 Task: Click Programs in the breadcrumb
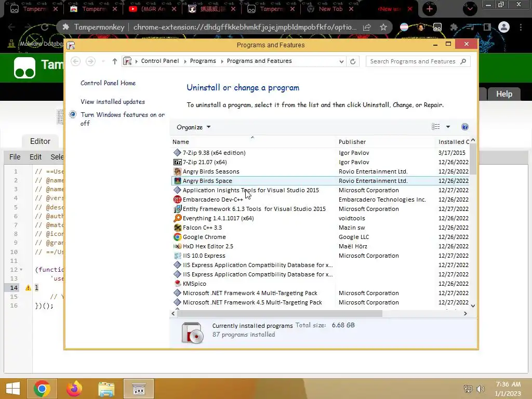click(x=203, y=61)
